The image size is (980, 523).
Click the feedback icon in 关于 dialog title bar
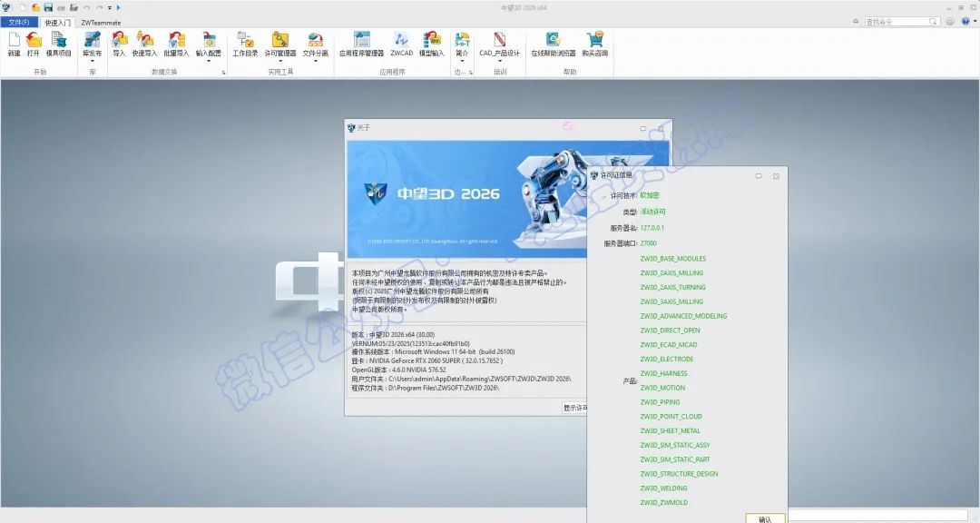[x=643, y=129]
